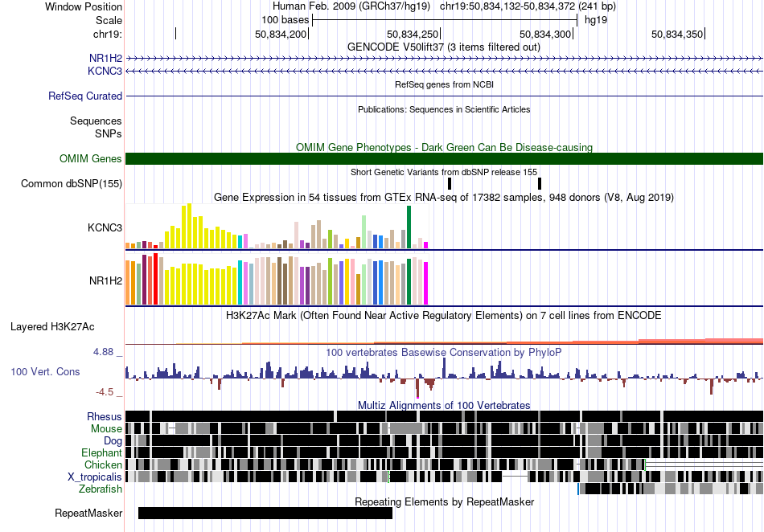Click the GTEx Gene Expression track title
The width and height of the screenshot is (764, 532).
pyautogui.click(x=444, y=198)
